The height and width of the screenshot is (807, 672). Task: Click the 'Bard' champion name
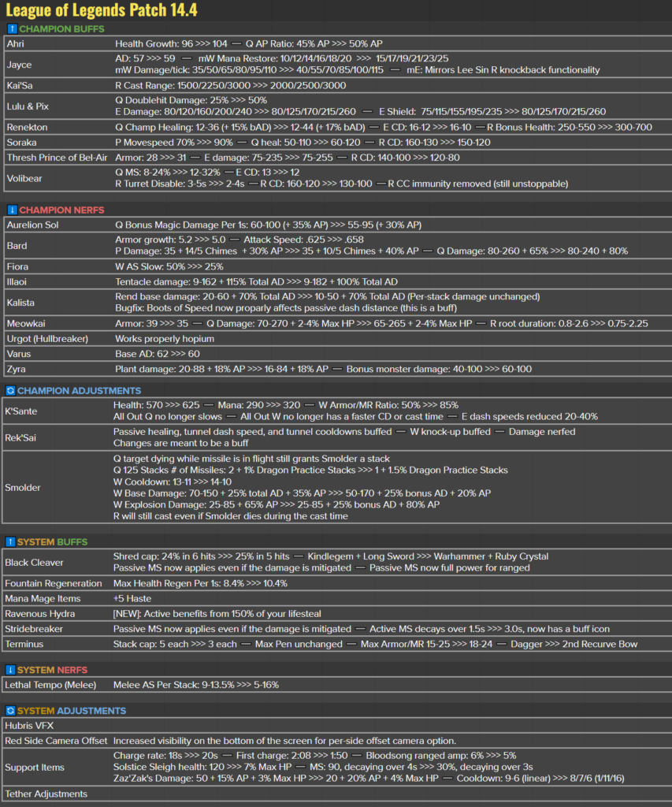17,246
